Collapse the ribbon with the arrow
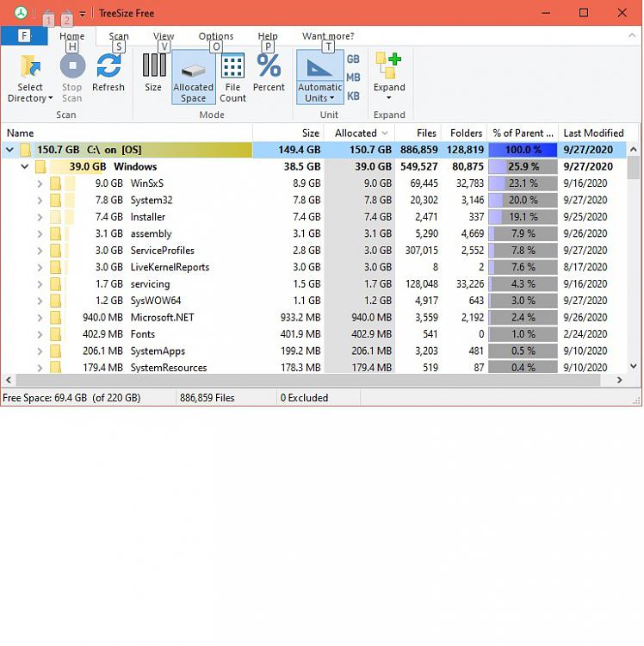The image size is (644, 646). (x=632, y=36)
